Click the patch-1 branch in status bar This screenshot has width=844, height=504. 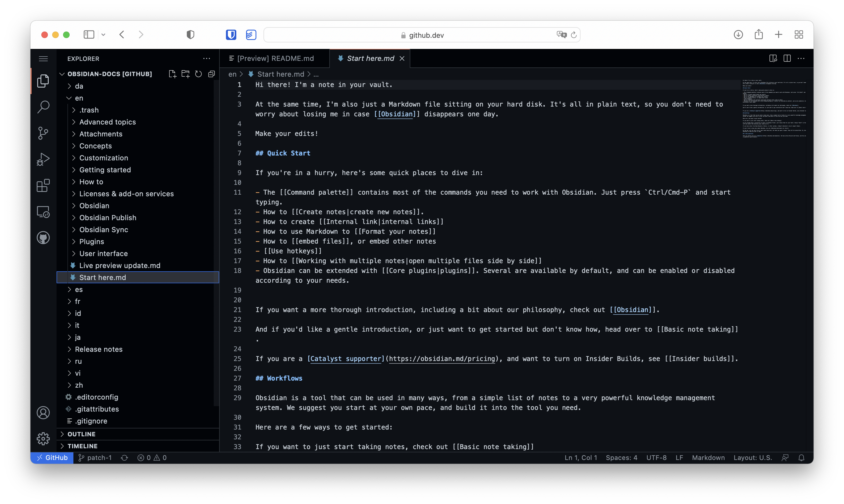pos(95,458)
